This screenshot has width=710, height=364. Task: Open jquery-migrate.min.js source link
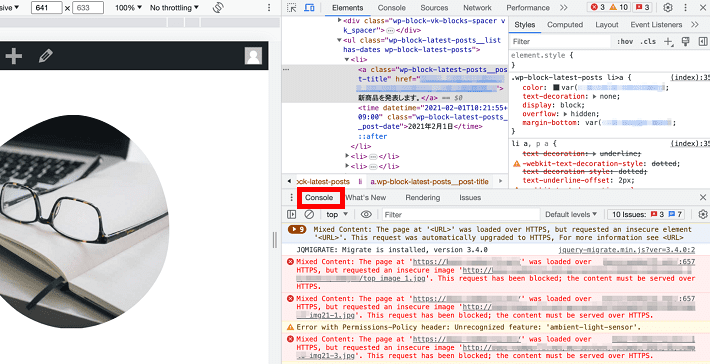coord(627,250)
